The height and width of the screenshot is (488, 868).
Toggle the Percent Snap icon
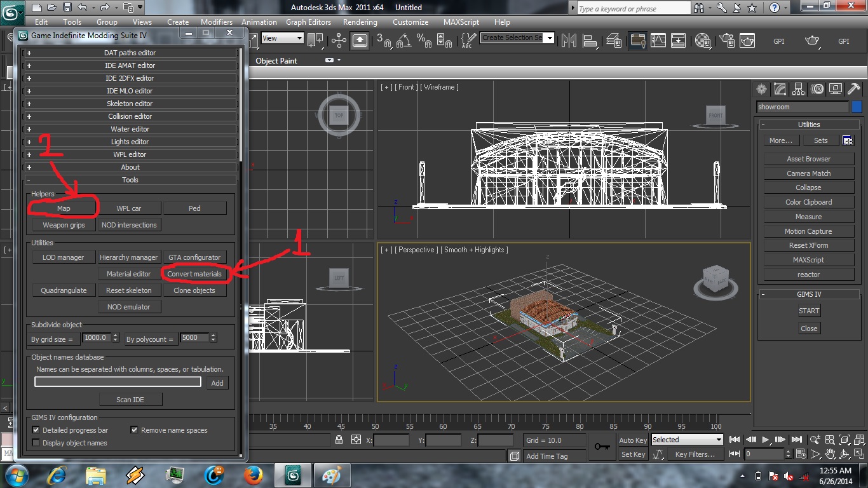click(x=424, y=41)
